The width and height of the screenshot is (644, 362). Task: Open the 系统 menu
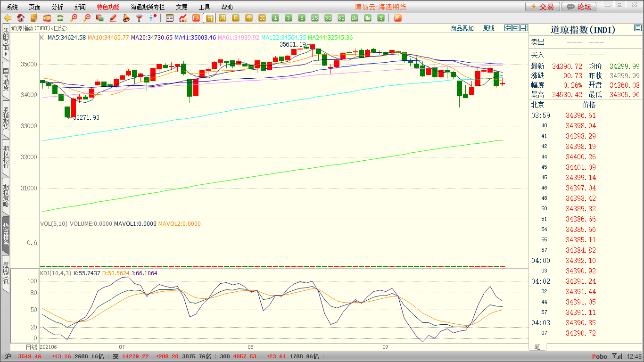pyautogui.click(x=12, y=7)
